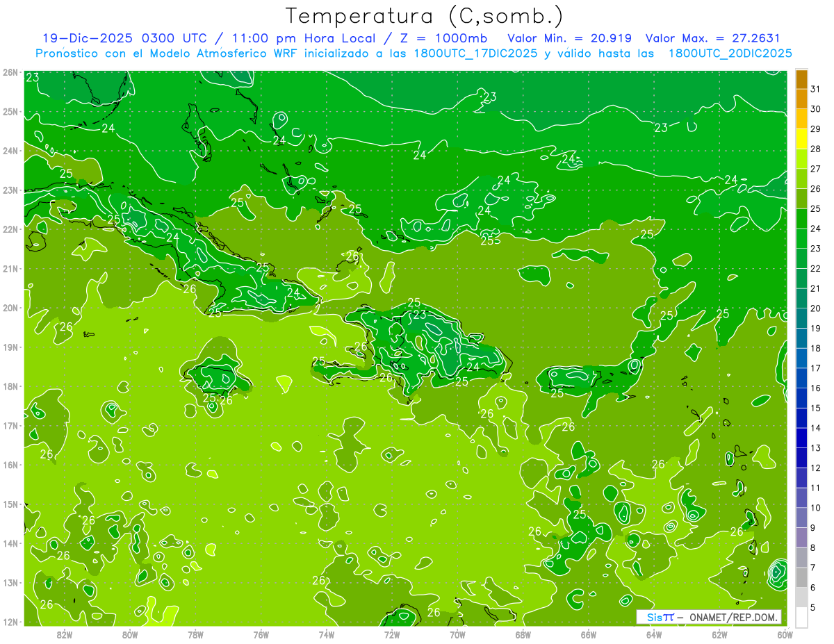Click longitude label '60W'
This screenshot has height=644, width=834.
click(x=785, y=634)
